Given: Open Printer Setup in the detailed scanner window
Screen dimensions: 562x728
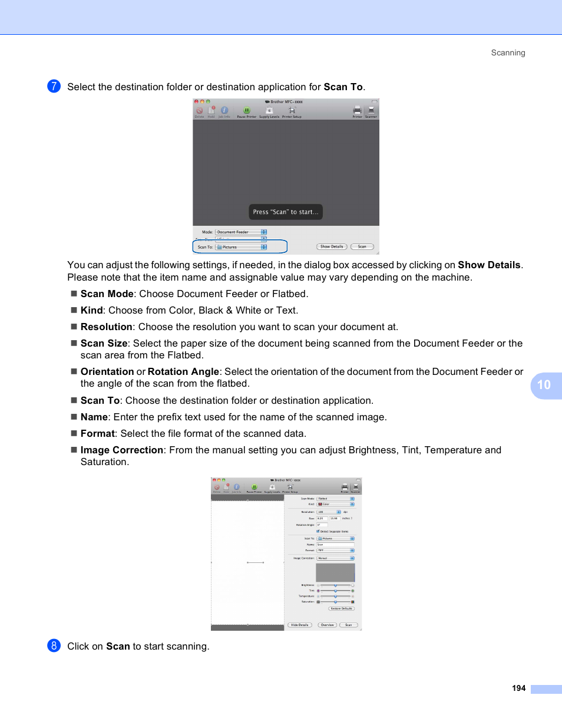Looking at the screenshot, I should (290, 487).
